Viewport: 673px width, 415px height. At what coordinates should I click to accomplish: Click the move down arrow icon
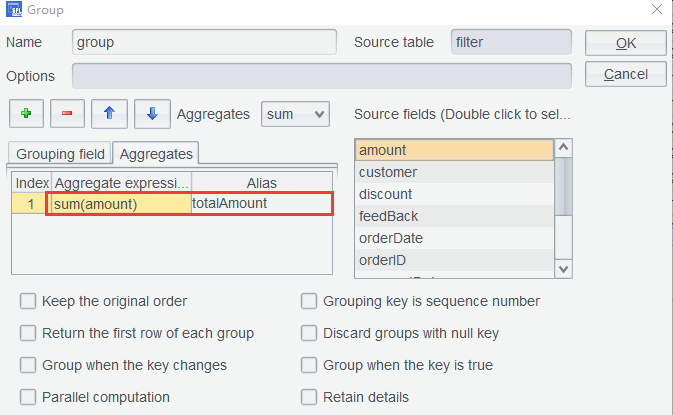151,114
